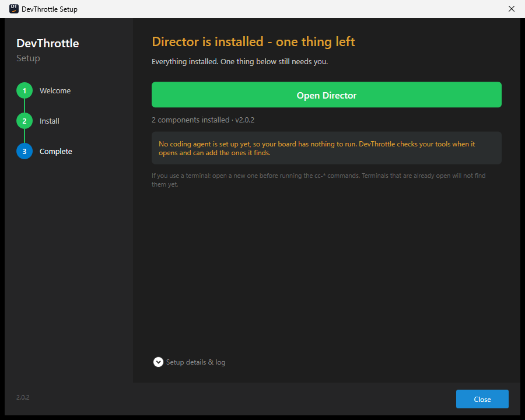The image size is (525, 420).
Task: Click the heading "Director is installed - one thing left"
Action: pos(253,42)
